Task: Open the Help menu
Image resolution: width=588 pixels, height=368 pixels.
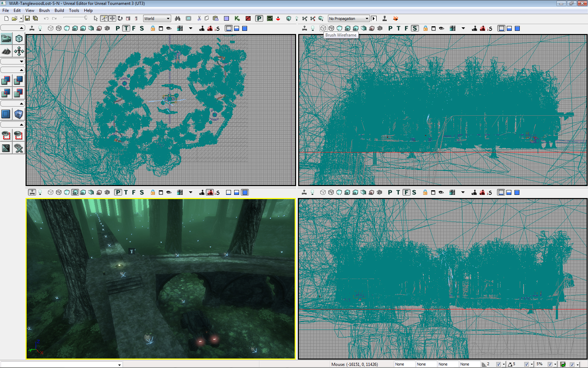Action: pyautogui.click(x=88, y=11)
